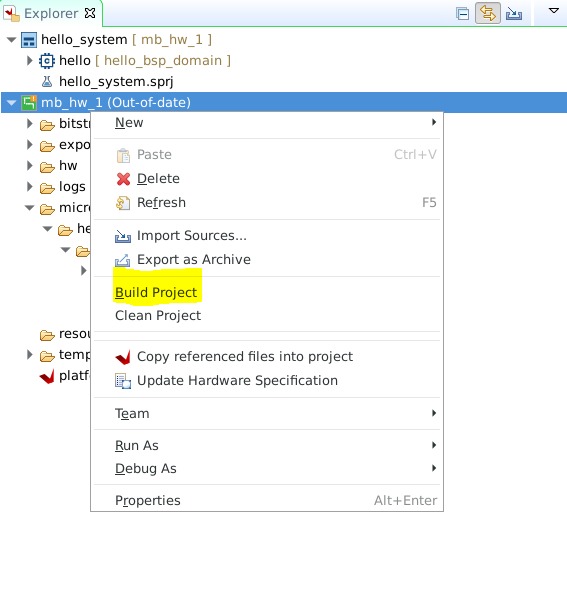Click the Delete red X icon
Screen dimensions: 567x597
(123, 179)
